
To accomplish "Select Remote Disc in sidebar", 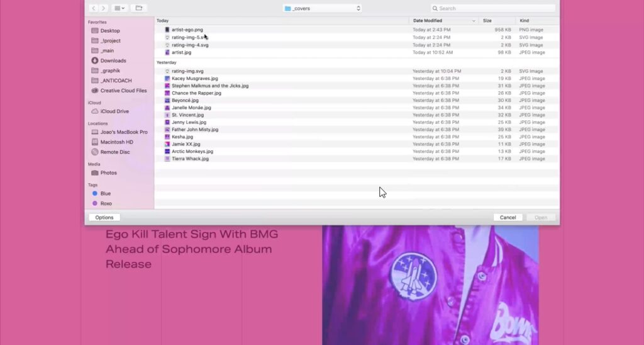I will click(x=114, y=152).
